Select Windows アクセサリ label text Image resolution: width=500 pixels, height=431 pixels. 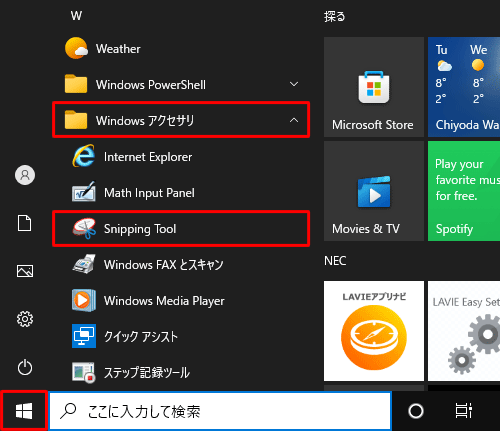[x=145, y=120]
